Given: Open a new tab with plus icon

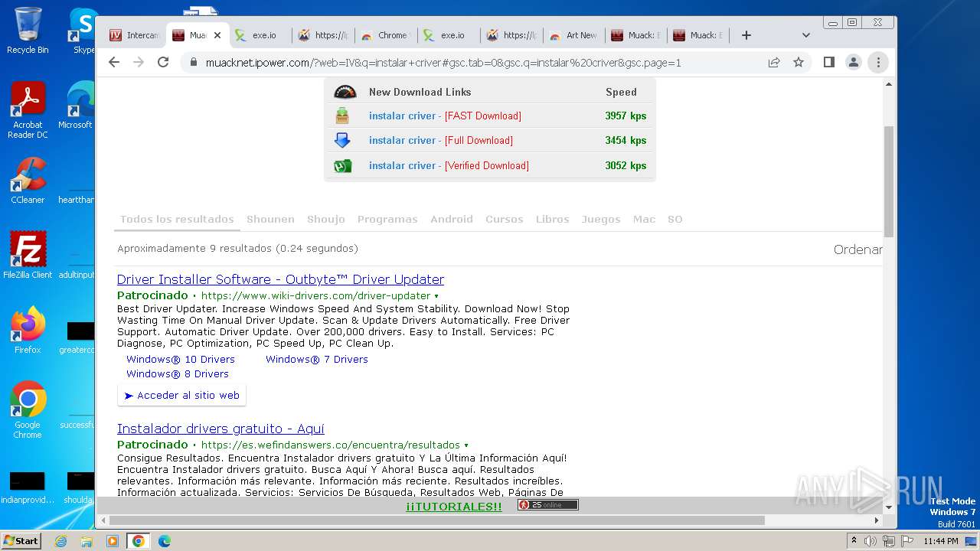Looking at the screenshot, I should point(746,35).
